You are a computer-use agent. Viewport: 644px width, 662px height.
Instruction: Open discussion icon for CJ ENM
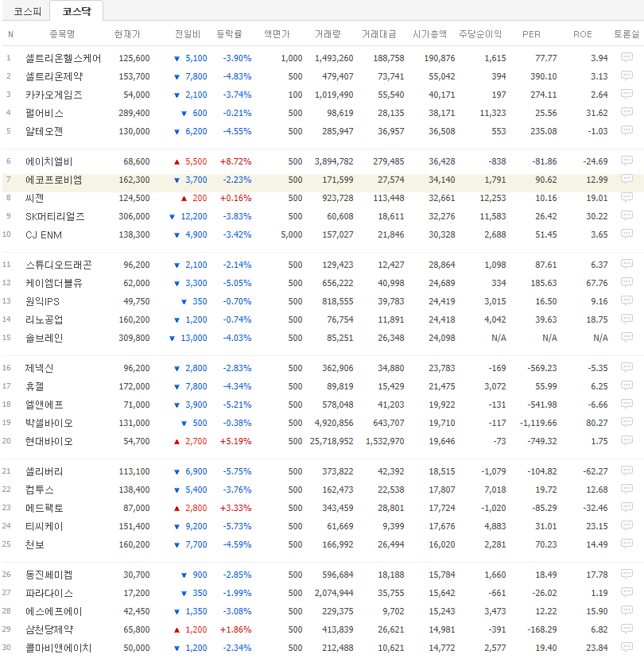tap(627, 234)
